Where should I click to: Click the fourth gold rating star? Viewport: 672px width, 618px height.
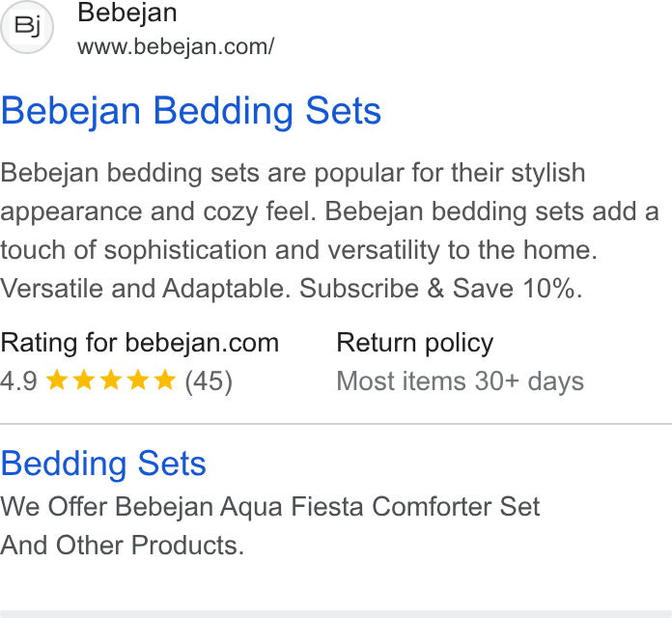coord(138,380)
